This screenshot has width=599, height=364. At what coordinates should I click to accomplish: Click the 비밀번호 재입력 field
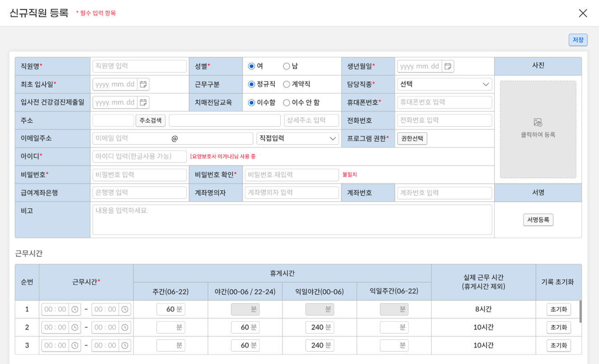[x=292, y=175]
